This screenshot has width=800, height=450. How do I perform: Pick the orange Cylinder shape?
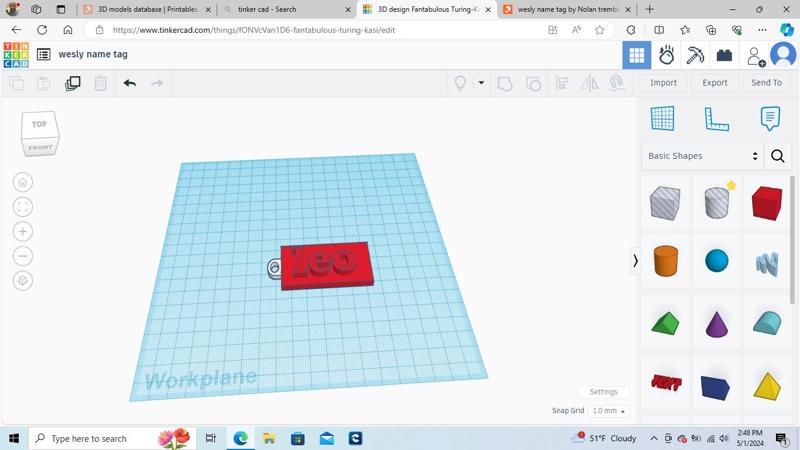[666, 261]
